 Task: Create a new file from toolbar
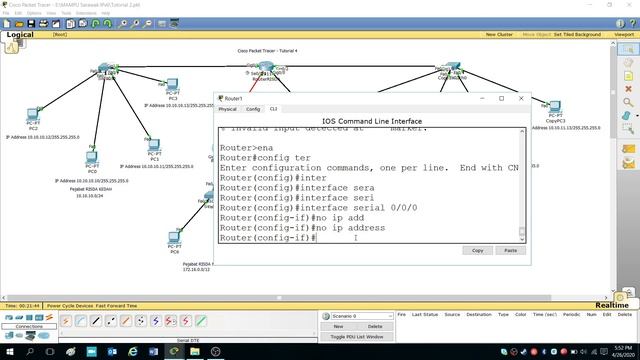7,24
